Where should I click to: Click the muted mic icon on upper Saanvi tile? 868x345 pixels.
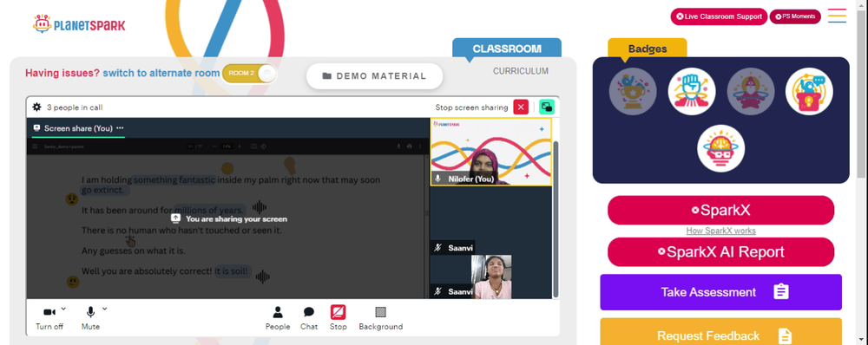tap(437, 248)
